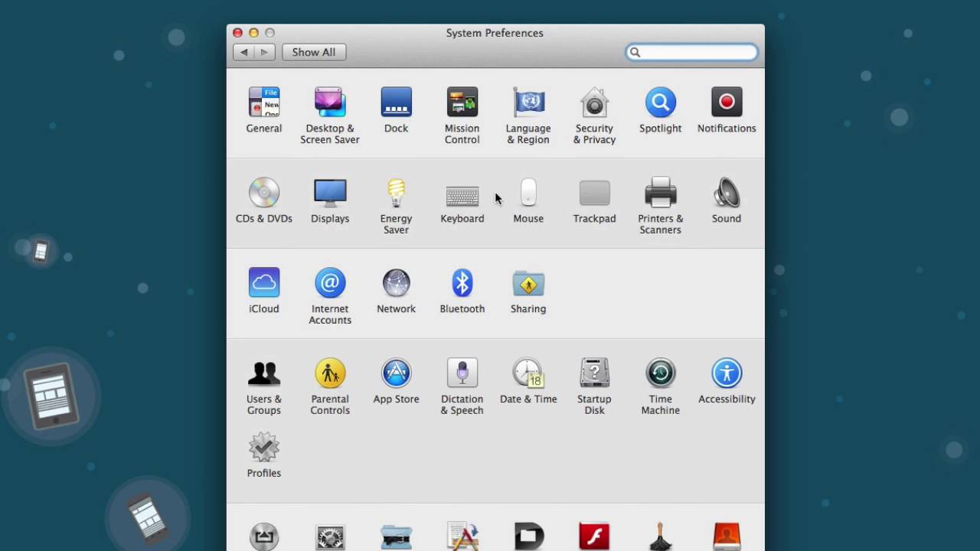
Task: Go back with the left arrow button
Action: pos(243,52)
